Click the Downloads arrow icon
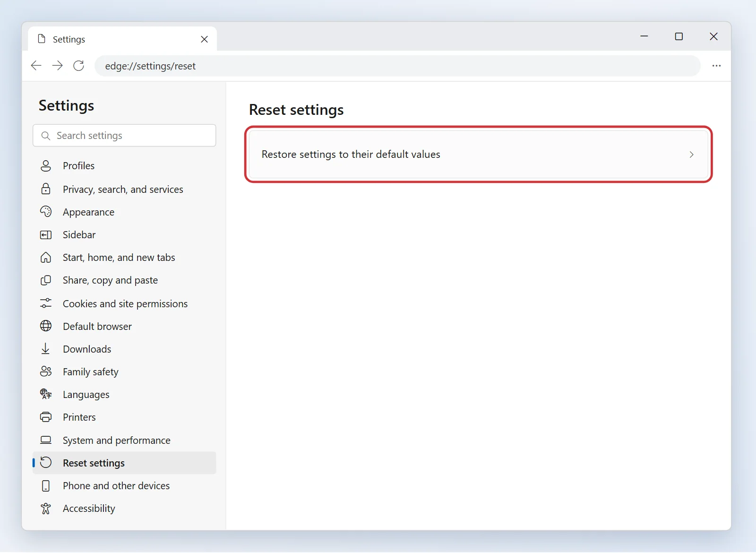The height and width of the screenshot is (553, 756). [x=46, y=349]
